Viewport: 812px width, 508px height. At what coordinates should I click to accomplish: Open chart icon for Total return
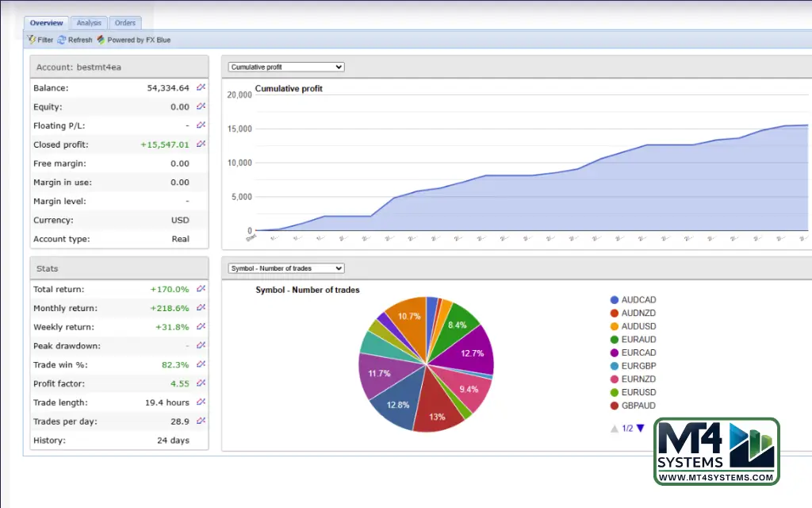[201, 289]
